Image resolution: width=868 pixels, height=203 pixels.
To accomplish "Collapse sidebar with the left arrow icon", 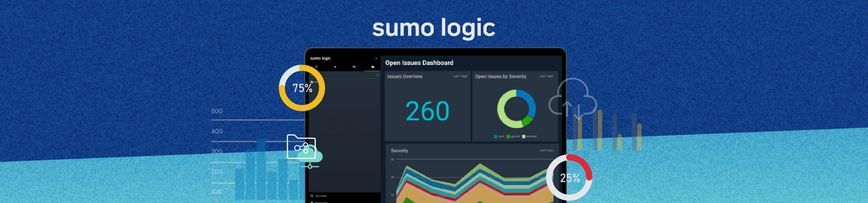I will pyautogui.click(x=376, y=59).
